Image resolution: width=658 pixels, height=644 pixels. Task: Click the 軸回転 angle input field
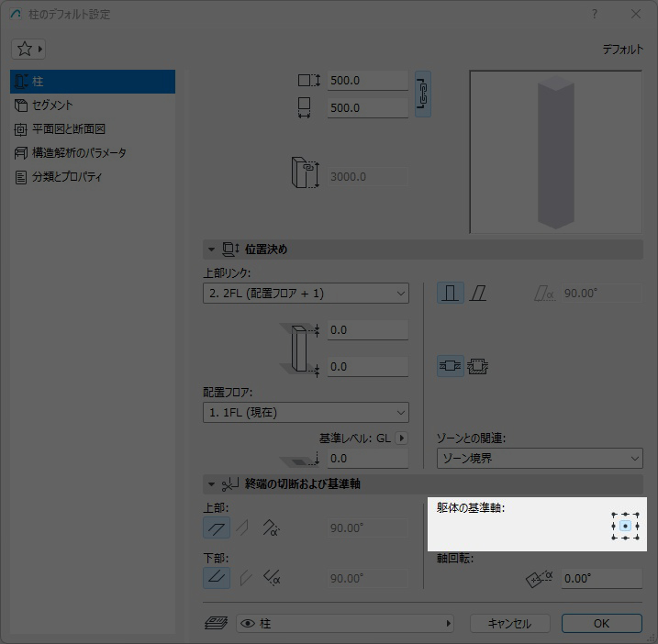(x=600, y=578)
